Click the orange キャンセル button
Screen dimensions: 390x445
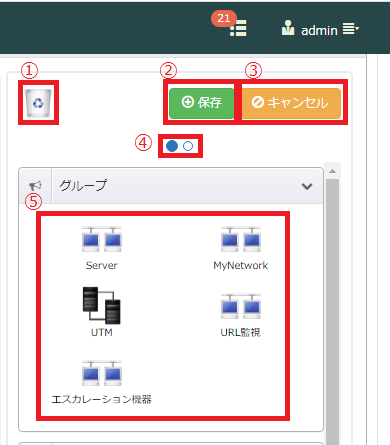point(291,103)
